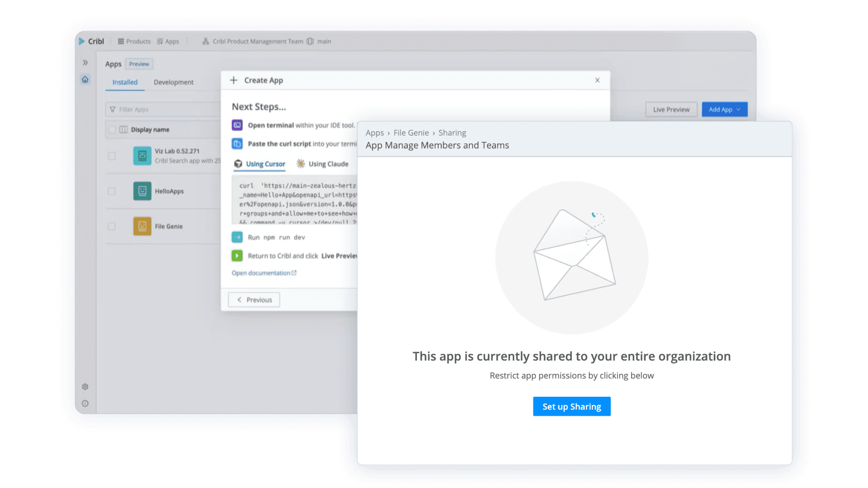Image resolution: width=868 pixels, height=488 pixels.
Task: Switch to the Development tab
Action: coord(174,82)
